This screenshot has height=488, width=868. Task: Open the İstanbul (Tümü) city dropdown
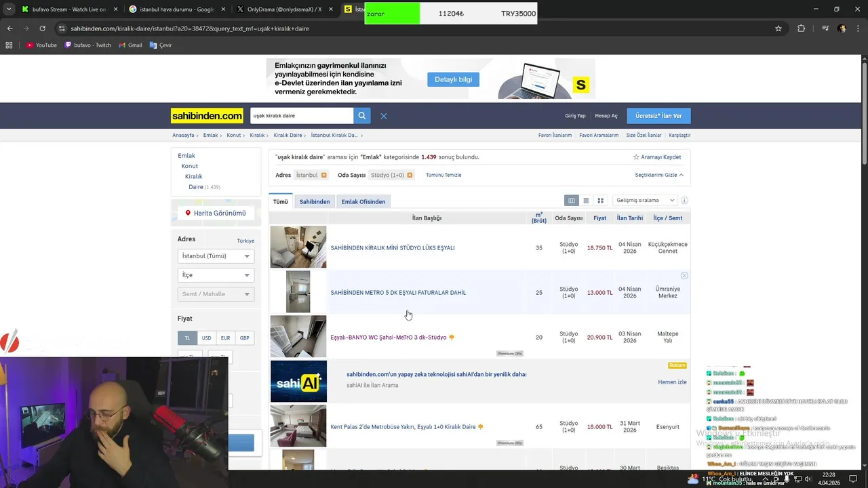pos(216,256)
